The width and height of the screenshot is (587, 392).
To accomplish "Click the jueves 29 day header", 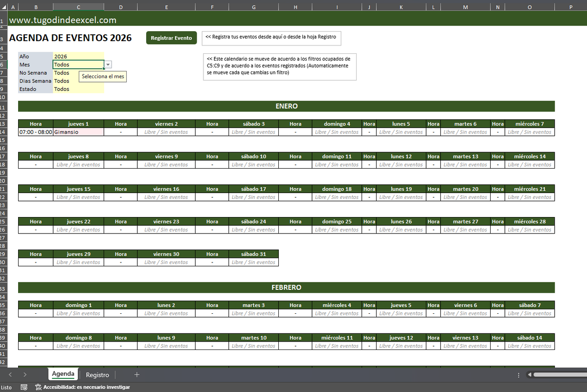I will [78, 254].
